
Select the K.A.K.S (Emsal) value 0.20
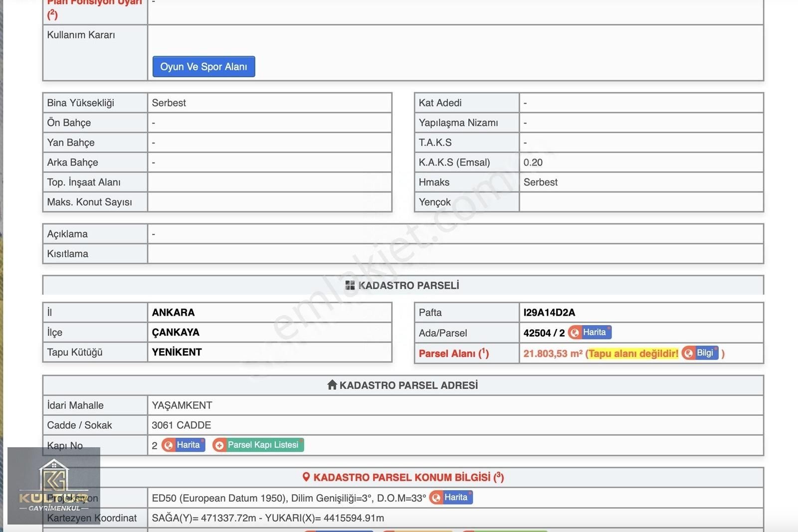click(x=533, y=163)
